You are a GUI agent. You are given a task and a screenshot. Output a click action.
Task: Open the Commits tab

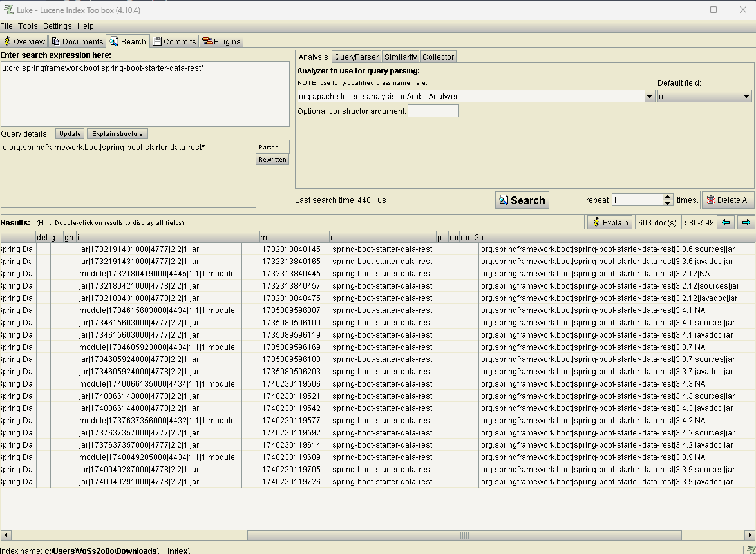pos(175,41)
